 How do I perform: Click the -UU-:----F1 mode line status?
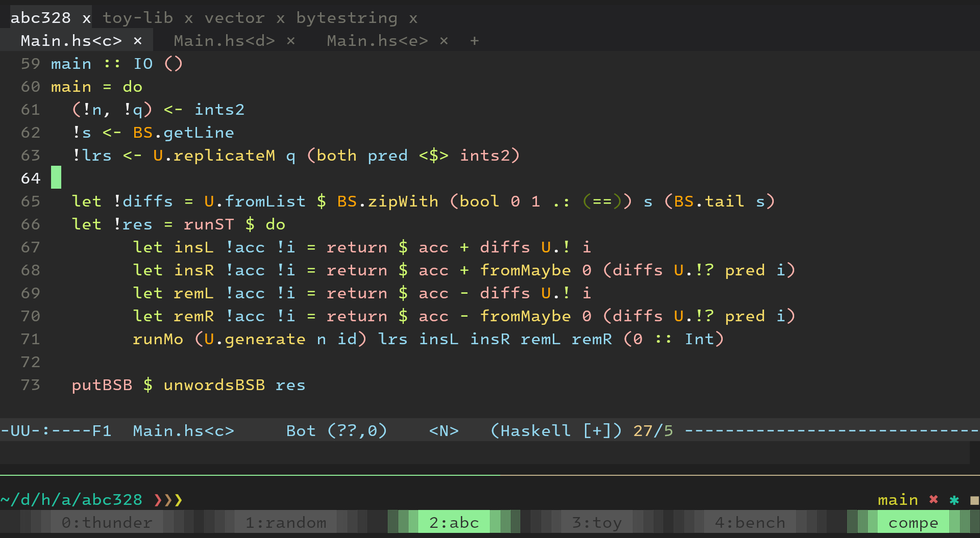(56, 431)
